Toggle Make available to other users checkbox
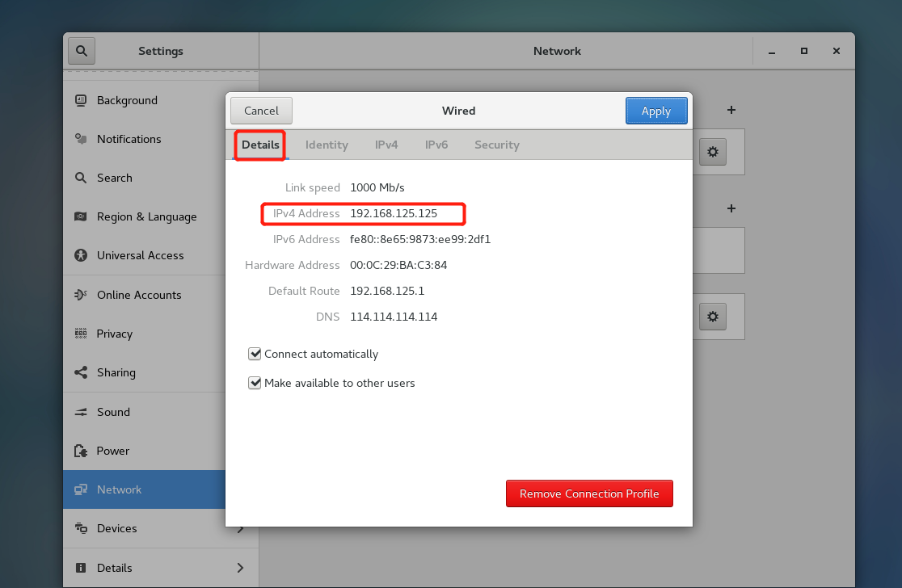The width and height of the screenshot is (902, 588). click(255, 383)
